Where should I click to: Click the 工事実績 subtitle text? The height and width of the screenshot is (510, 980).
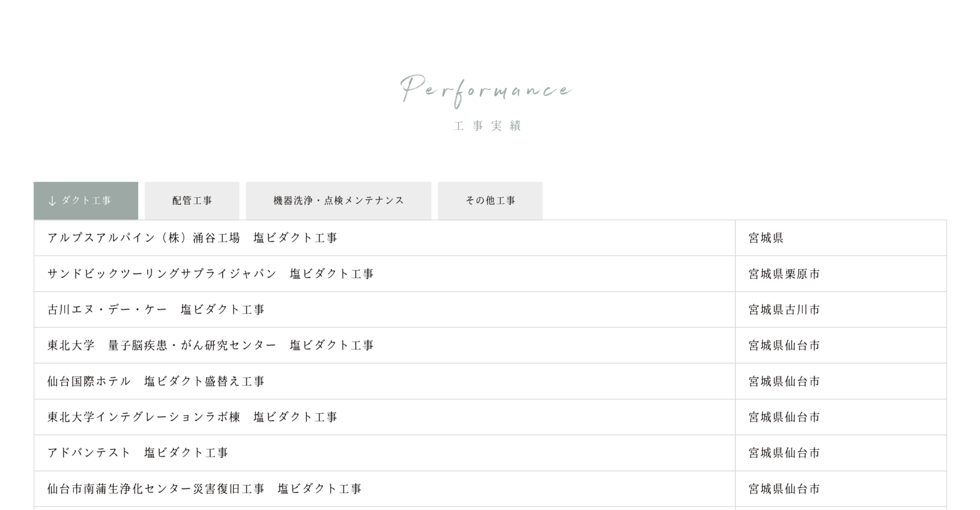pyautogui.click(x=488, y=126)
